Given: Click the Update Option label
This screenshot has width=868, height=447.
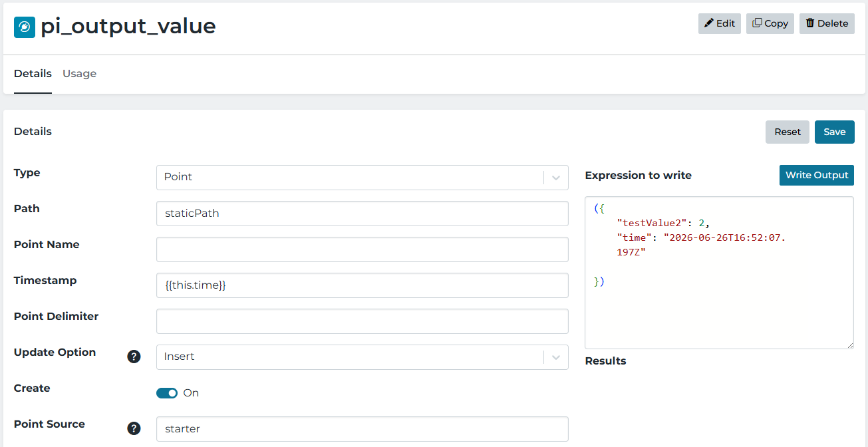Looking at the screenshot, I should click(x=55, y=353).
